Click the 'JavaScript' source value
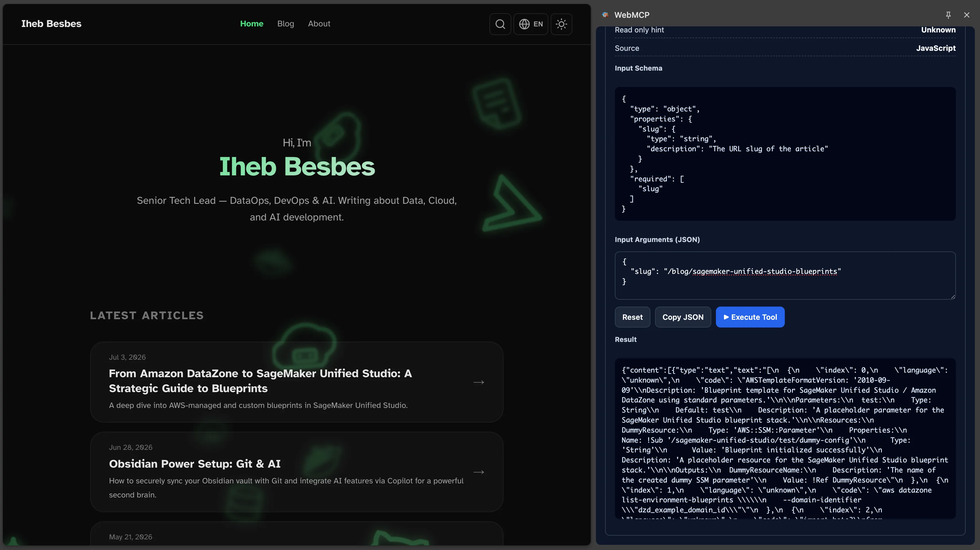Viewport: 980px width, 550px height. tap(936, 48)
